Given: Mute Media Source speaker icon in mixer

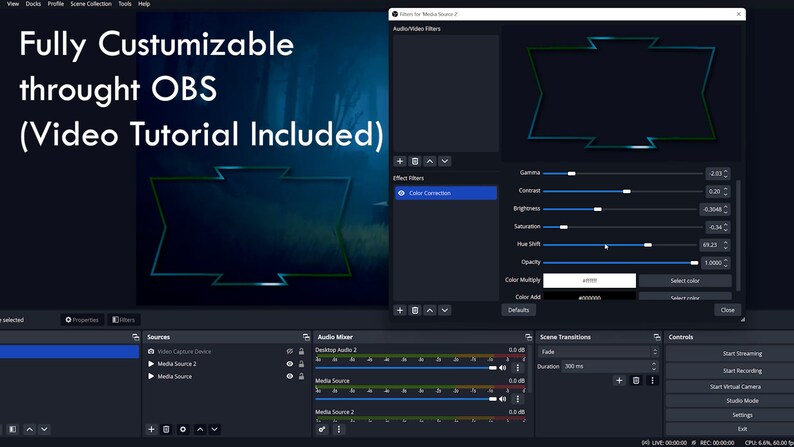Looking at the screenshot, I should click(502, 399).
